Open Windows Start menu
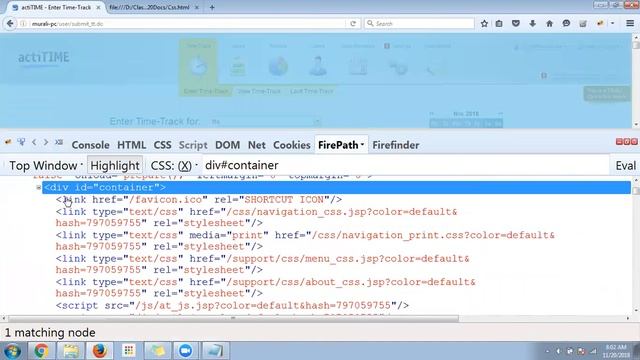The height and width of the screenshot is (360, 640). (x=12, y=351)
